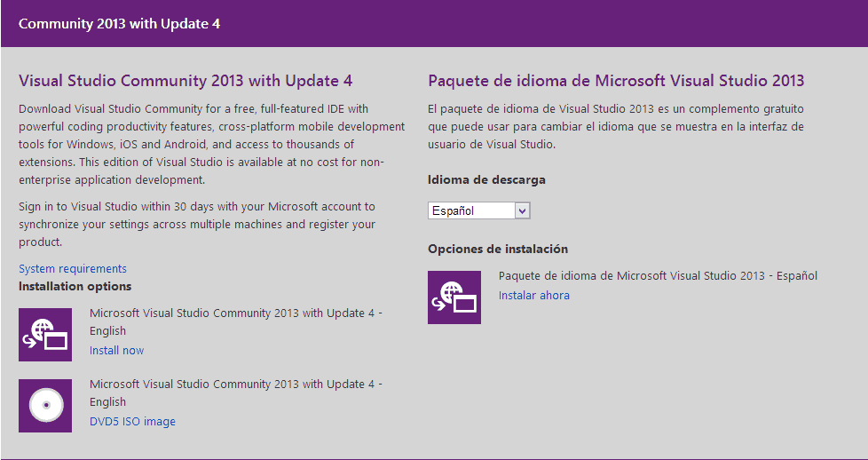Click the web installer icon beside Instalar ahora
Screen dimensions: 868x460
454,297
